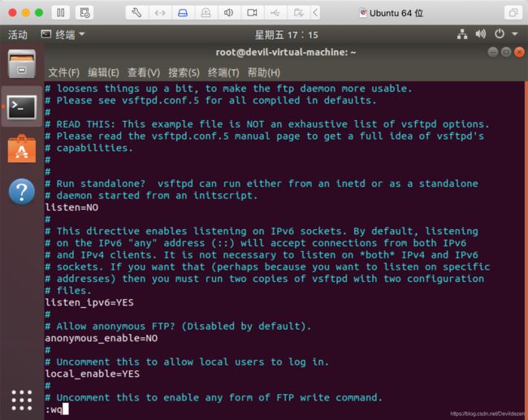The height and width of the screenshot is (420, 528).
Task: Click the VMware pause virtual machine button
Action: [61, 13]
